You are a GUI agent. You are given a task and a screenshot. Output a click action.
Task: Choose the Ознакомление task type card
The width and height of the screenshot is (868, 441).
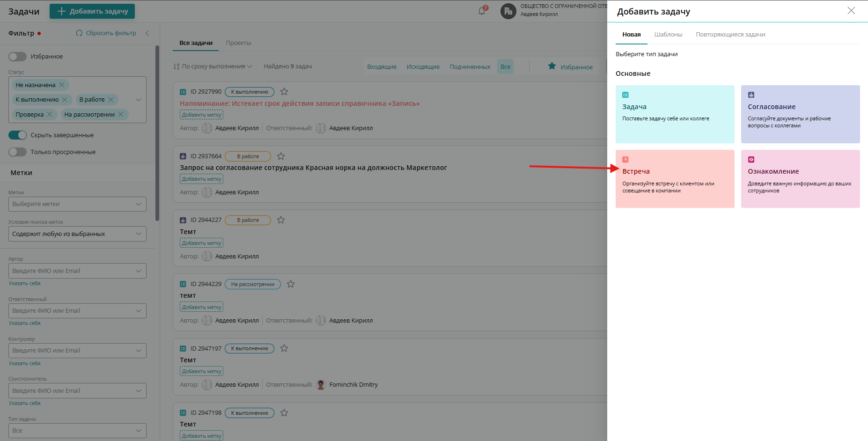pos(801,179)
